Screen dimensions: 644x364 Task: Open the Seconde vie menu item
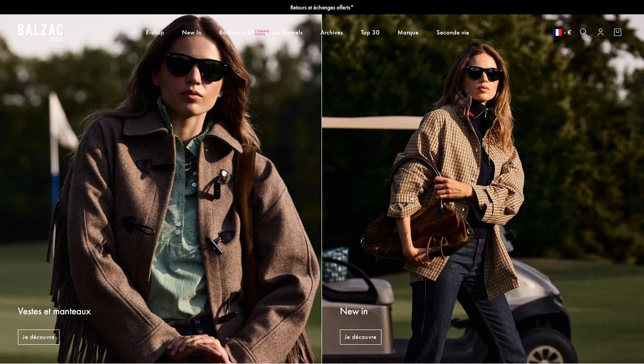[x=453, y=33]
